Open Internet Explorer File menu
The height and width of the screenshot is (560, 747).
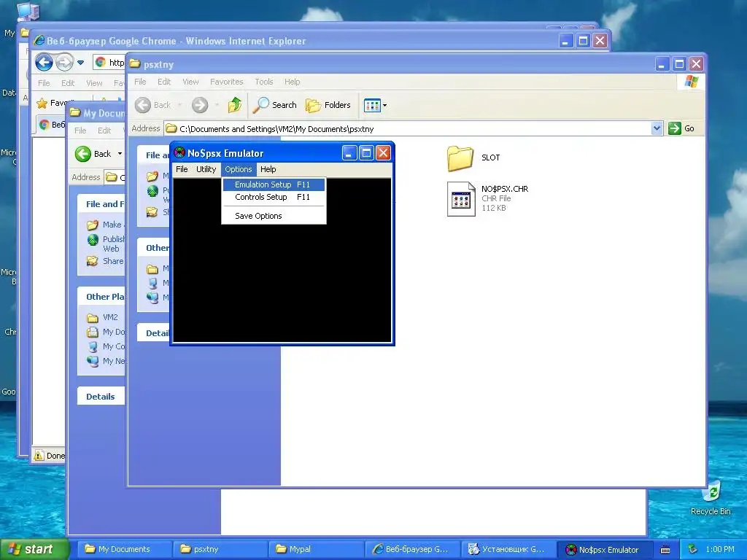point(44,83)
